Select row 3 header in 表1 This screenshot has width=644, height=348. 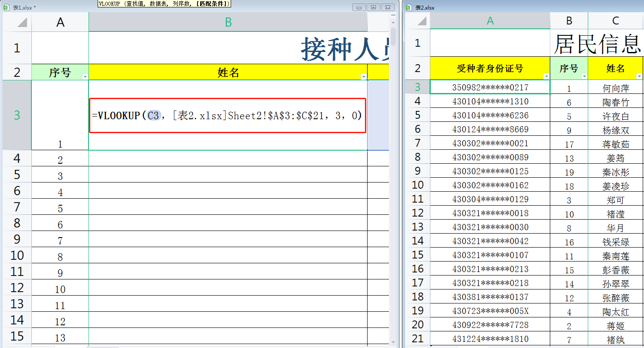point(17,115)
